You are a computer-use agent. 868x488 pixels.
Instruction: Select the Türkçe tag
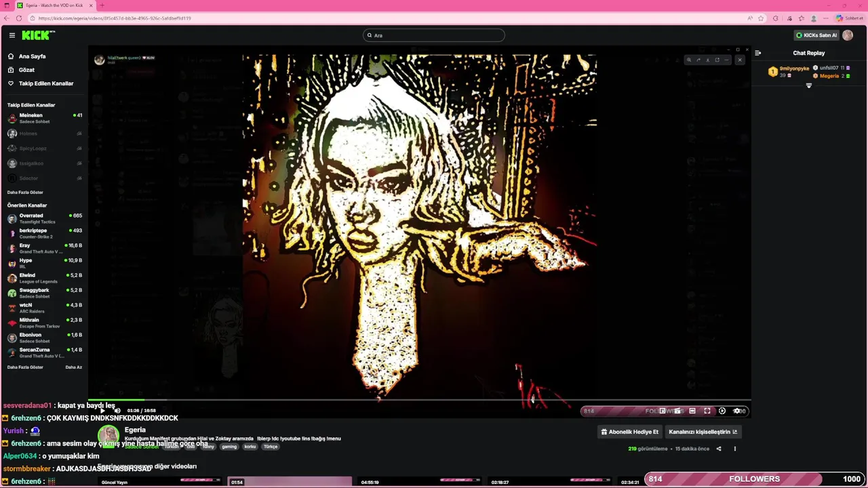point(271,447)
